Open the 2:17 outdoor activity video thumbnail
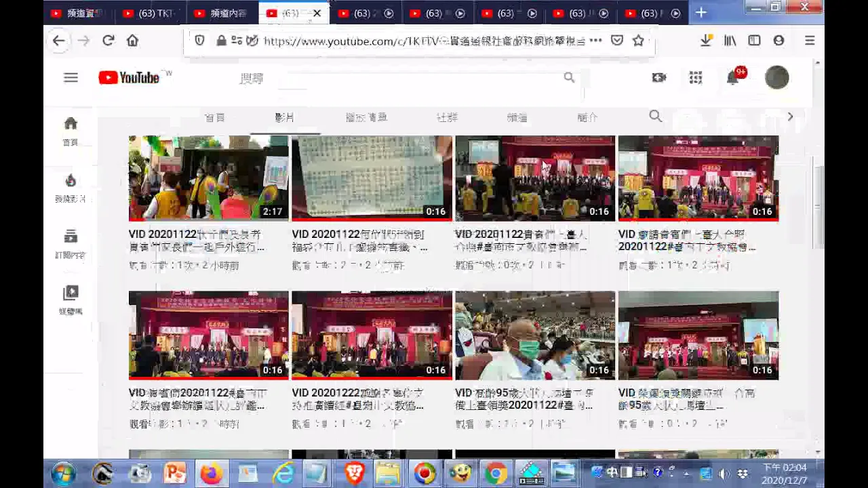 click(209, 178)
